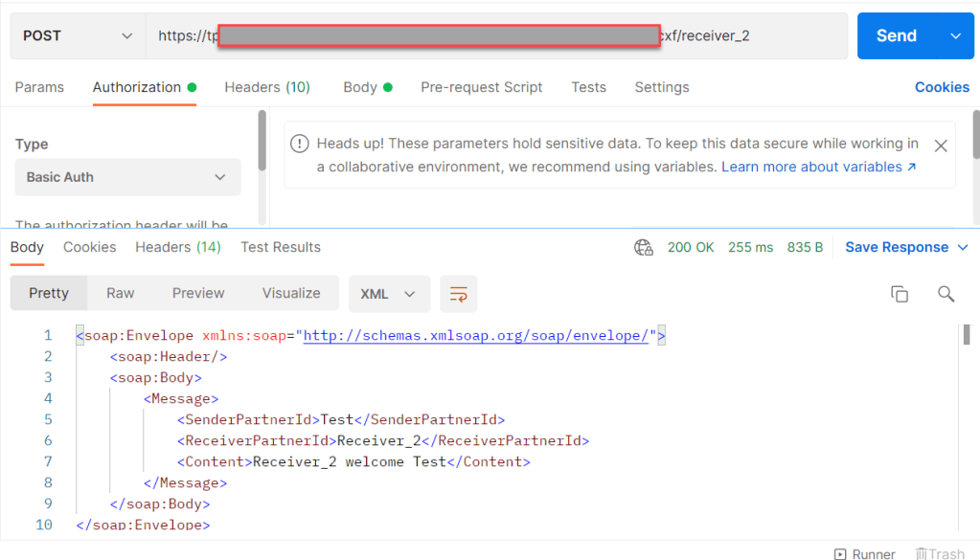This screenshot has width=980, height=560.
Task: Dismiss the Heads up notice
Action: [941, 146]
